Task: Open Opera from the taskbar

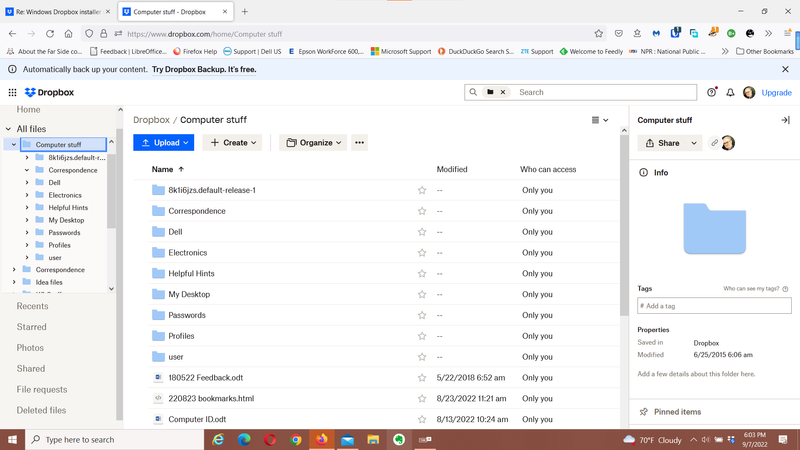Action: tap(270, 439)
